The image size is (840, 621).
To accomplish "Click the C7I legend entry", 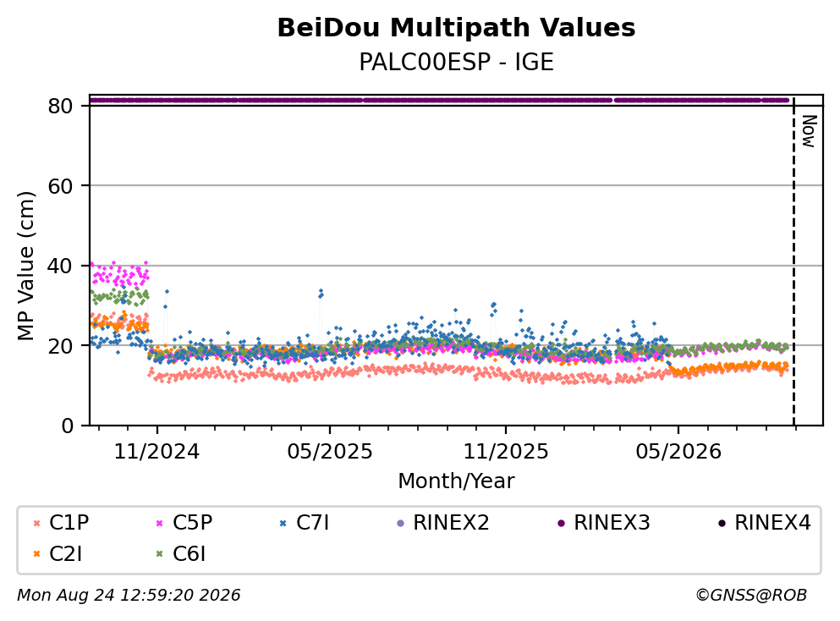I will coord(305,522).
